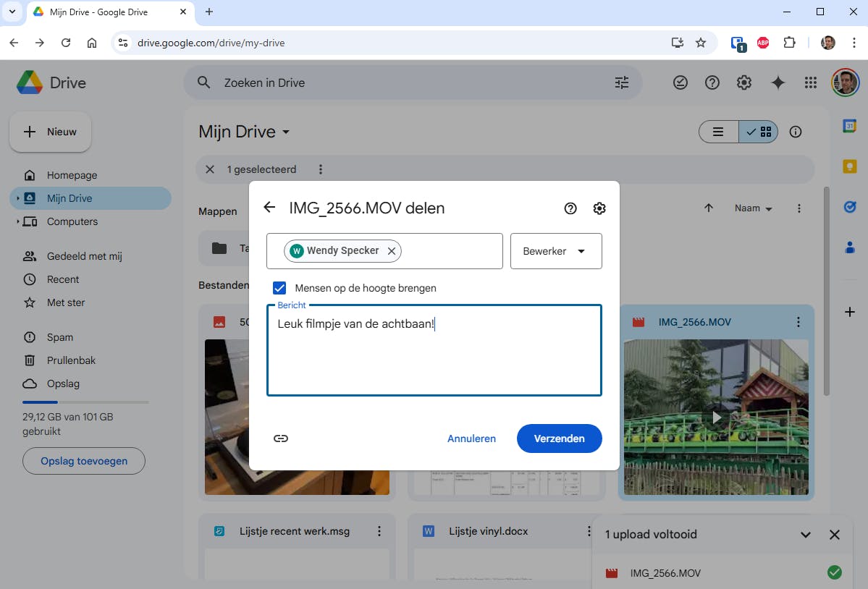Expand Mijn Drive tree arrow
The image size is (868, 589).
tap(17, 198)
